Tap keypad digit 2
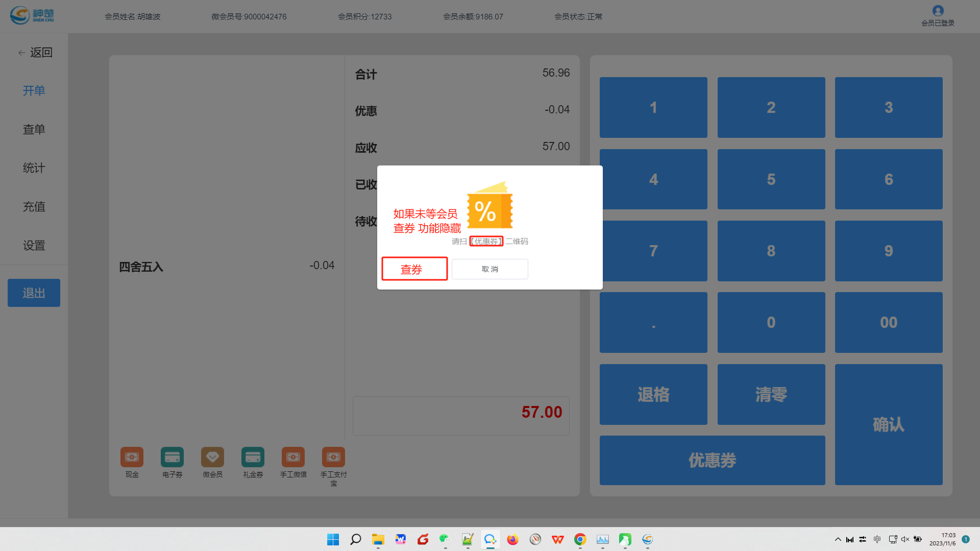This screenshot has height=551, width=980. 771,107
